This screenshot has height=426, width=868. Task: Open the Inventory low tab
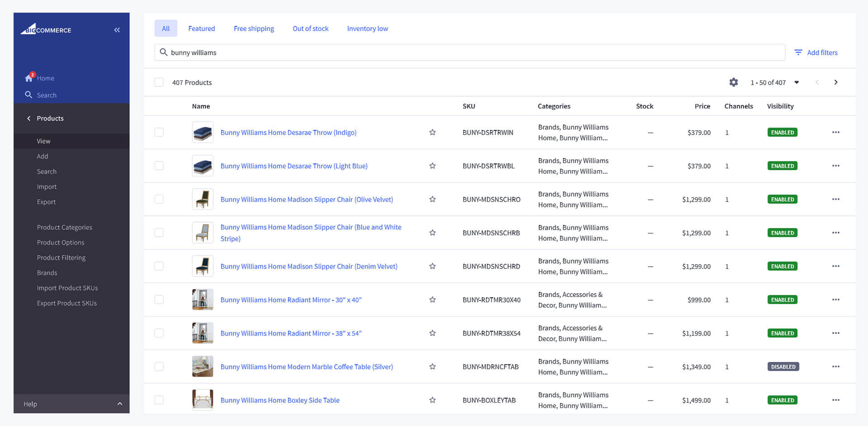tap(368, 28)
